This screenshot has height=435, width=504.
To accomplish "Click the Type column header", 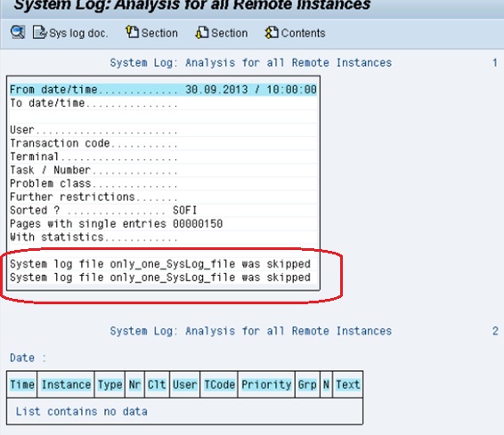I will (x=110, y=384).
